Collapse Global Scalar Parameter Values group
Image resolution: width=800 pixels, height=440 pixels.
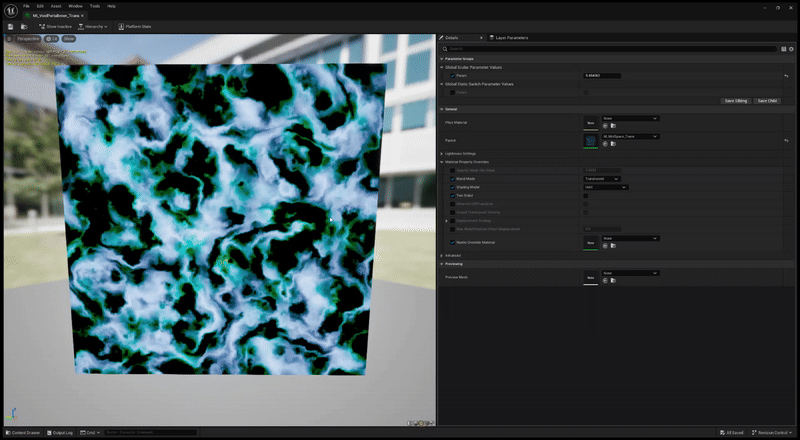tap(442, 67)
